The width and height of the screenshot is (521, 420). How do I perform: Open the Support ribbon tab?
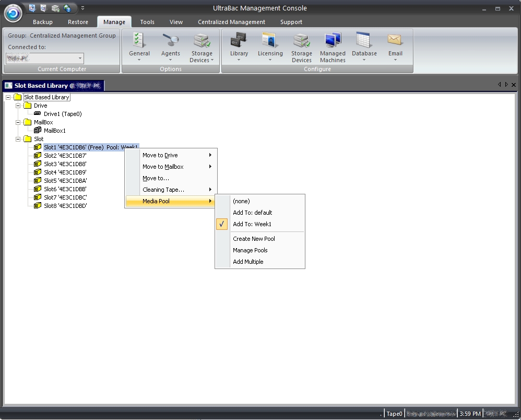coord(291,22)
